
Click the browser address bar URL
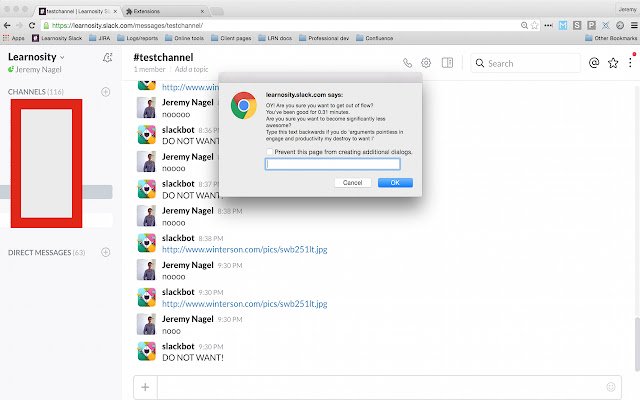(x=127, y=25)
